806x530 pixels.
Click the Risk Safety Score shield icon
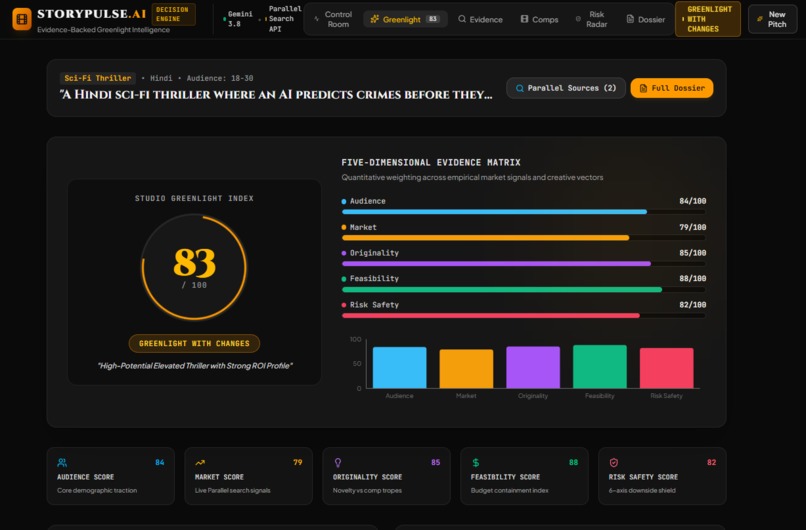tap(614, 463)
